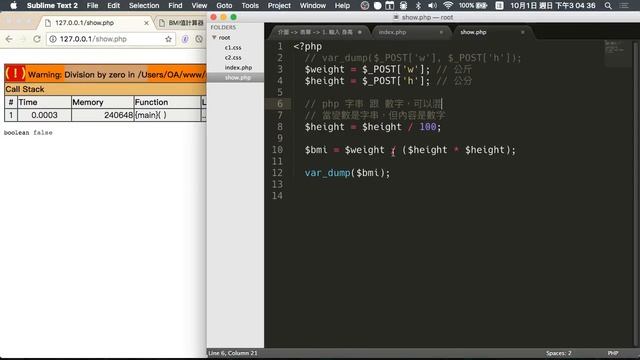Click the {main}( ) function cell
This screenshot has width=640, height=360.
click(167, 115)
